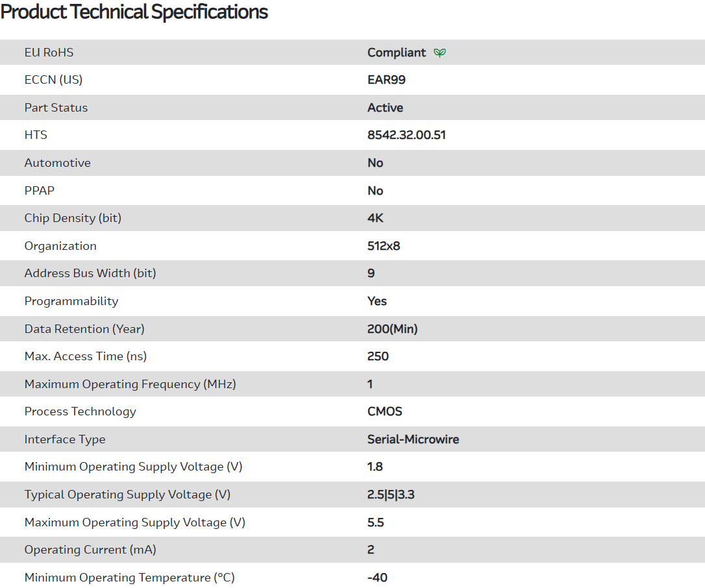Image resolution: width=705 pixels, height=588 pixels.
Task: Select the 2.5|5|3.3 typical voltage value
Action: 391,495
